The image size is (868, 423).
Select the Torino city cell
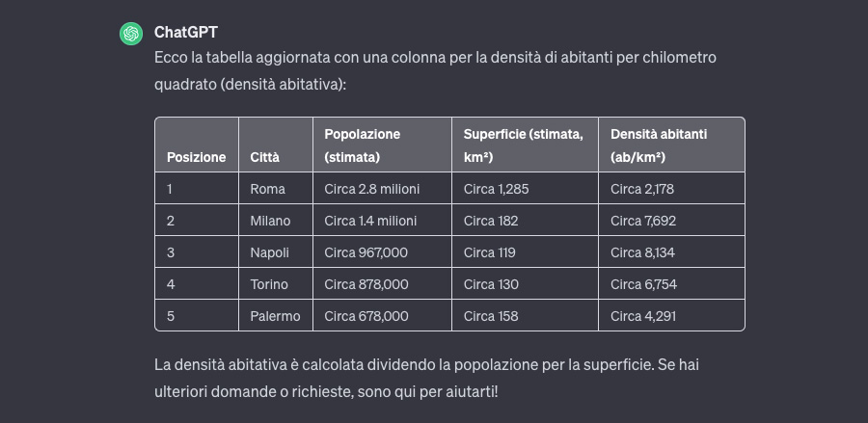click(269, 284)
